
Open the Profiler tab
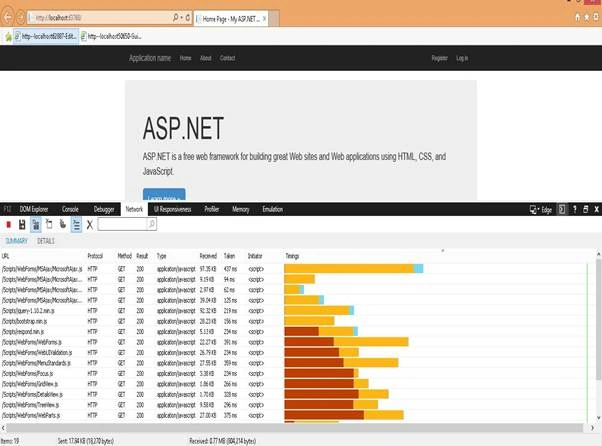click(x=212, y=209)
